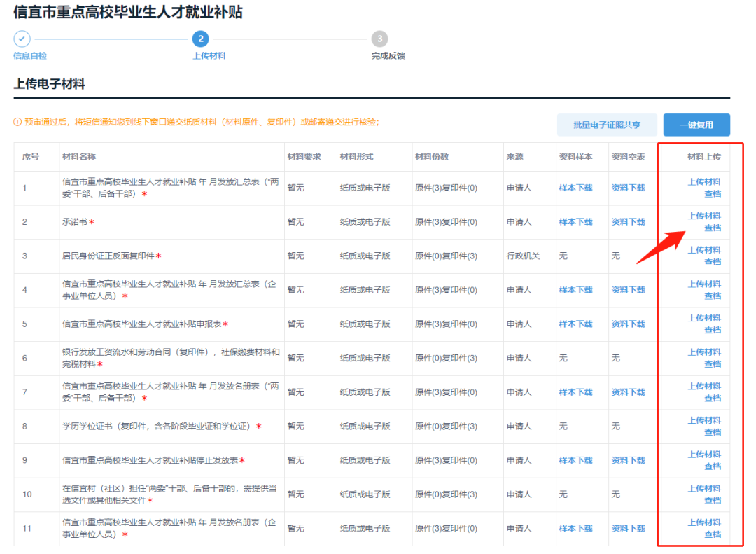The height and width of the screenshot is (554, 756).
Task: Download sample for 就业补贴申报表 row
Action: coord(575,324)
